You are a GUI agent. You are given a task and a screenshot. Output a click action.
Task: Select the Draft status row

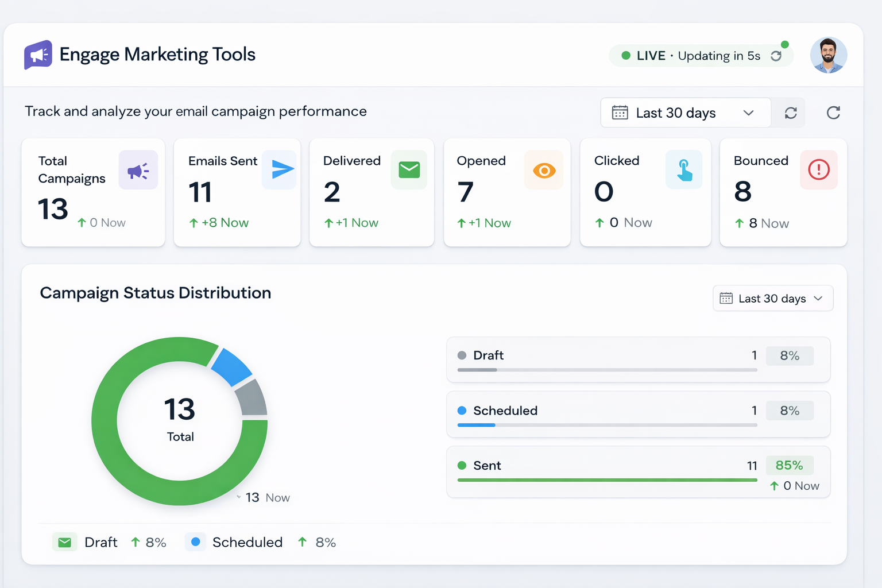pyautogui.click(x=639, y=360)
